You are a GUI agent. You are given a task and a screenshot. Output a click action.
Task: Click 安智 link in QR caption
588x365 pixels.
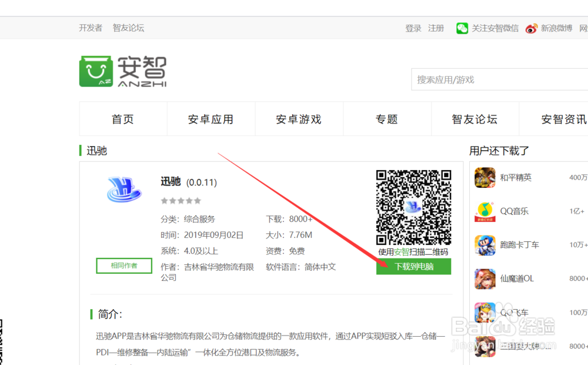(401, 252)
